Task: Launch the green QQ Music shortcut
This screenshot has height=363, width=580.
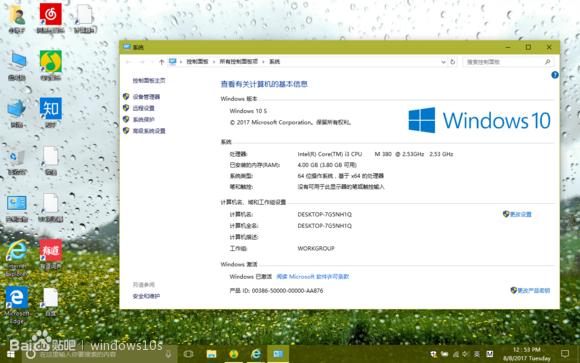Action: click(x=51, y=66)
